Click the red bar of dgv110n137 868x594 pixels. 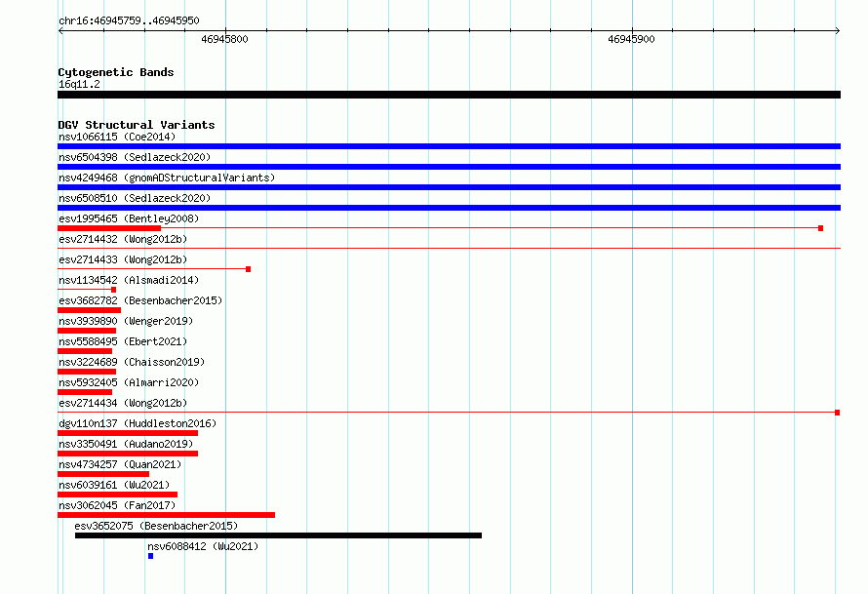pyautogui.click(x=128, y=433)
